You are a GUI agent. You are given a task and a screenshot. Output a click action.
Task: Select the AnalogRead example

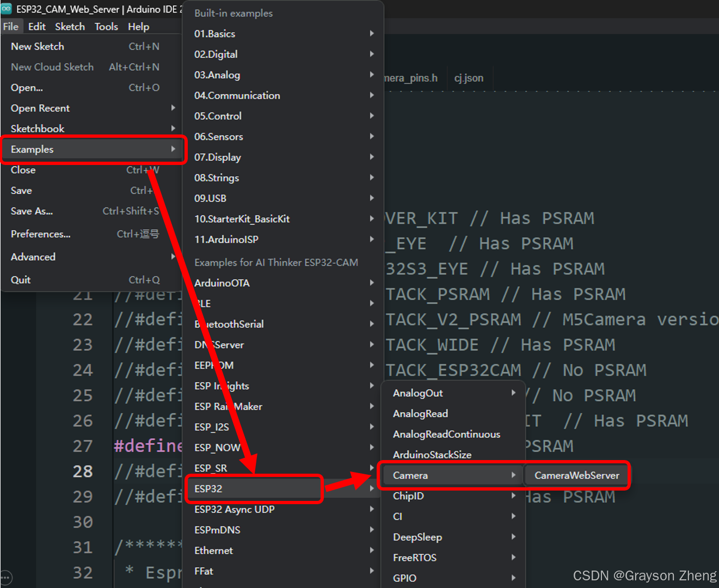point(421,414)
